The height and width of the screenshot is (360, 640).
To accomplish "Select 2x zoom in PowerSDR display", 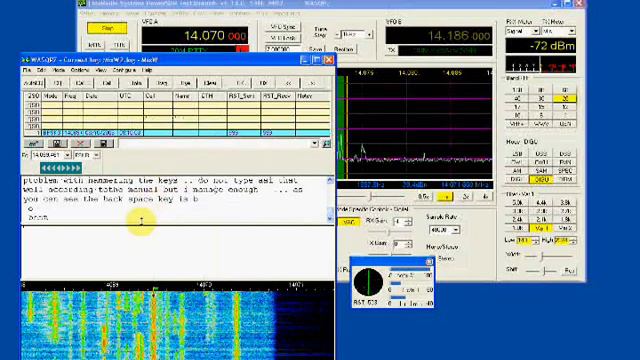I will [466, 197].
